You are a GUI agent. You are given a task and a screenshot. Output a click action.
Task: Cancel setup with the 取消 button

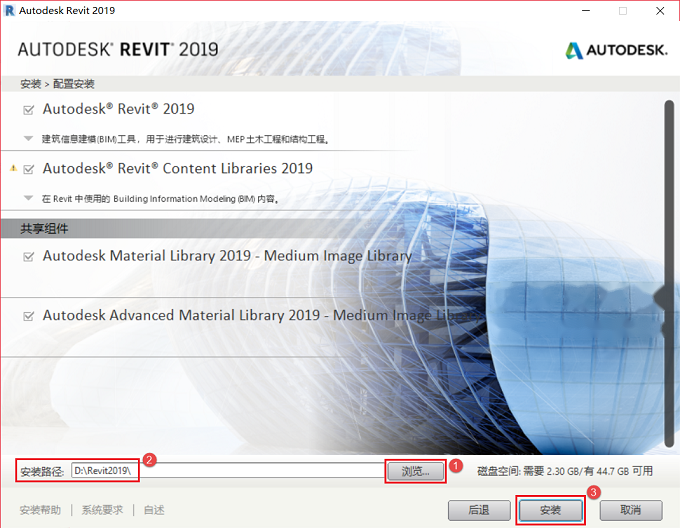coord(631,510)
